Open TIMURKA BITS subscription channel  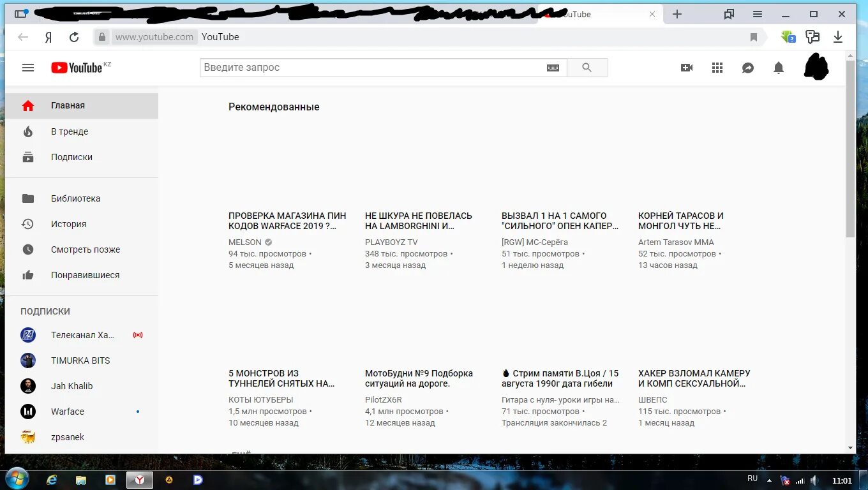tap(82, 360)
